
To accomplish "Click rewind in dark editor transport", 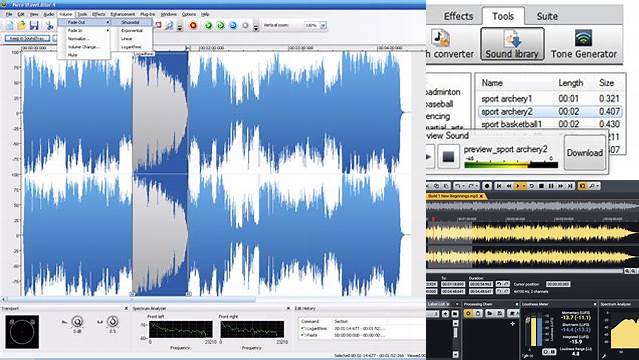I will point(509,186).
